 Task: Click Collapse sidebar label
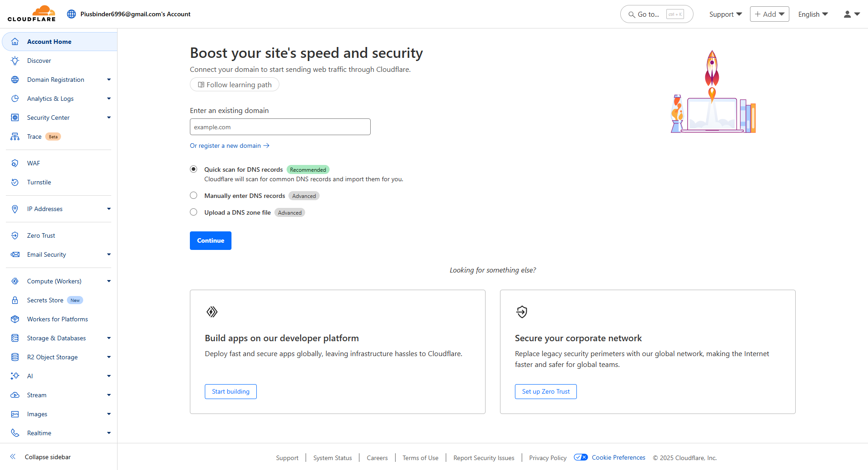tap(47, 457)
